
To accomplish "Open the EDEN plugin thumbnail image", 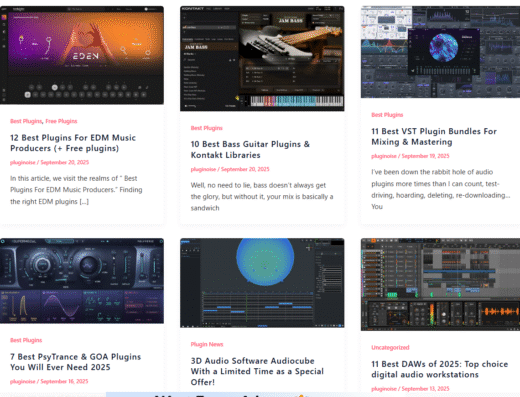I will [x=82, y=55].
